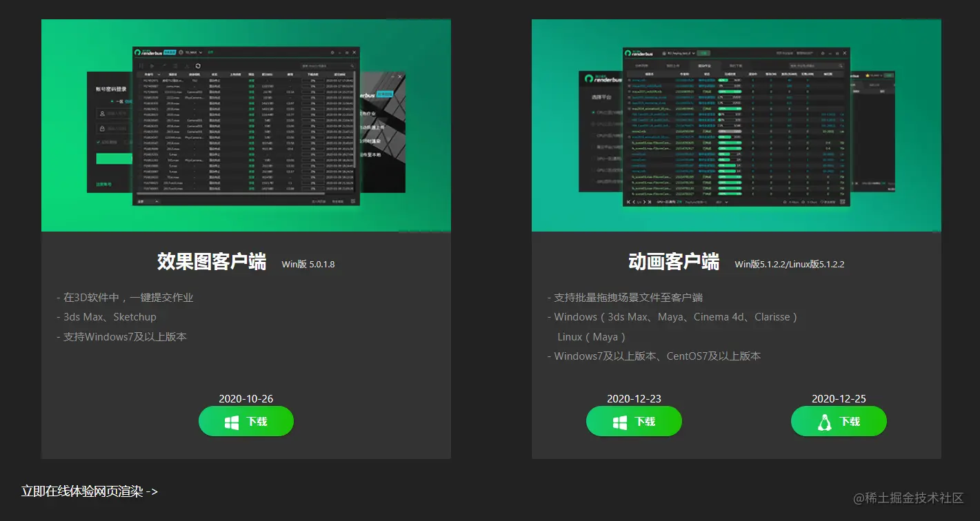980x521 pixels.
Task: Click the 效果图客户端 heading
Action: tap(212, 262)
